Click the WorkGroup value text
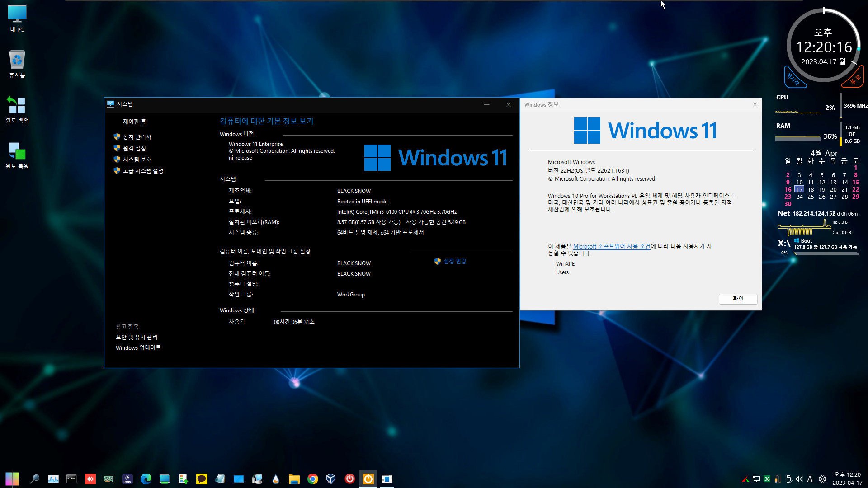The image size is (868, 488). tap(351, 295)
